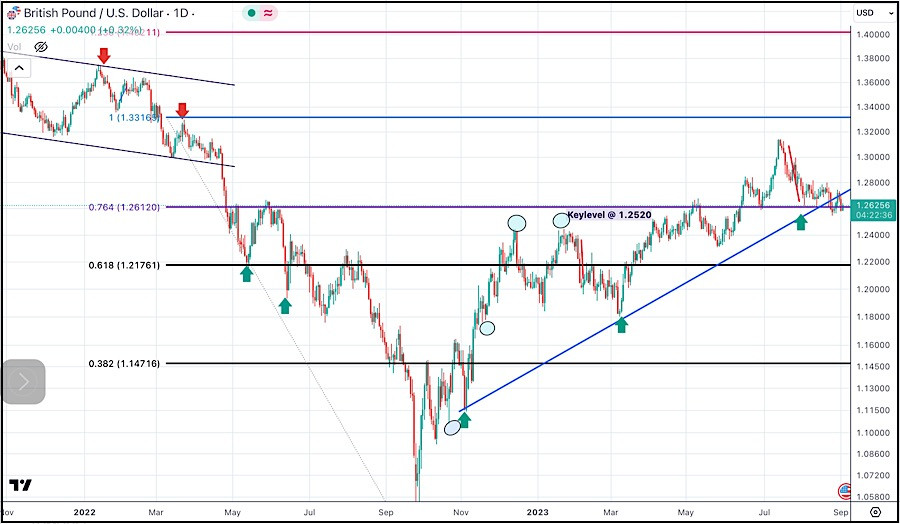Click the 1.28000 price axis label
Screen dimensions: 900x524
872,183
